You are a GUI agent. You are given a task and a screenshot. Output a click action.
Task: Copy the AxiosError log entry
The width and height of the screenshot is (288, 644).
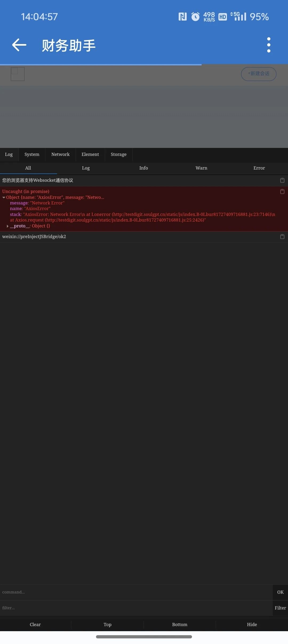(x=282, y=191)
